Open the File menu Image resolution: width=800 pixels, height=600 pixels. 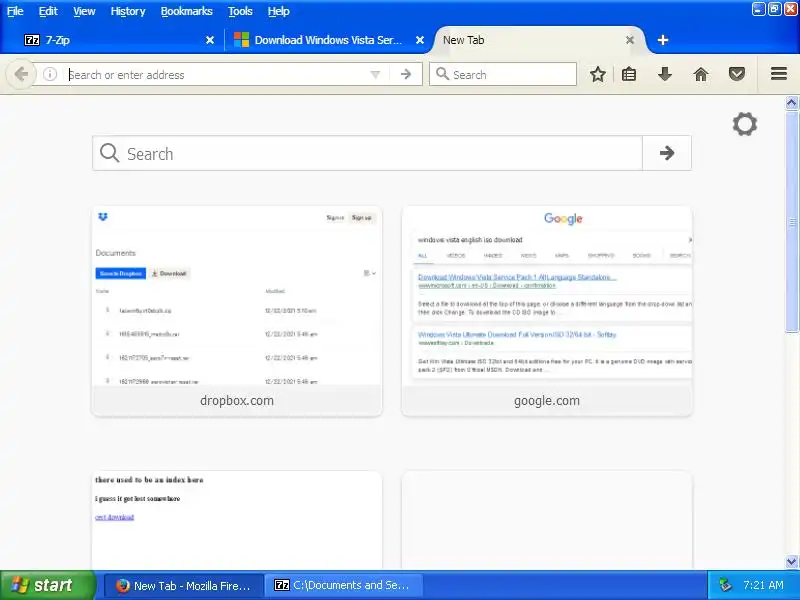(15, 11)
